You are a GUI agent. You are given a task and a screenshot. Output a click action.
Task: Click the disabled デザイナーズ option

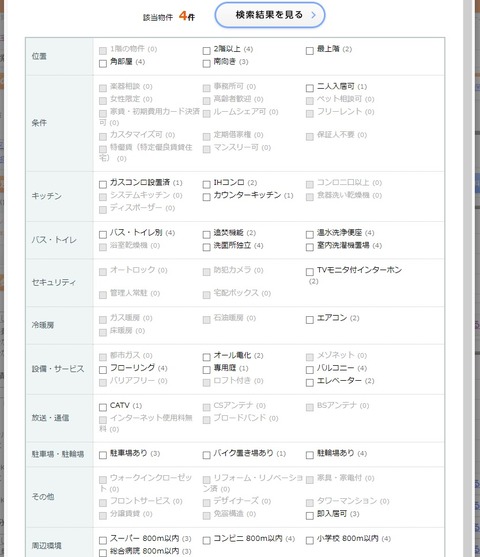pos(237,501)
